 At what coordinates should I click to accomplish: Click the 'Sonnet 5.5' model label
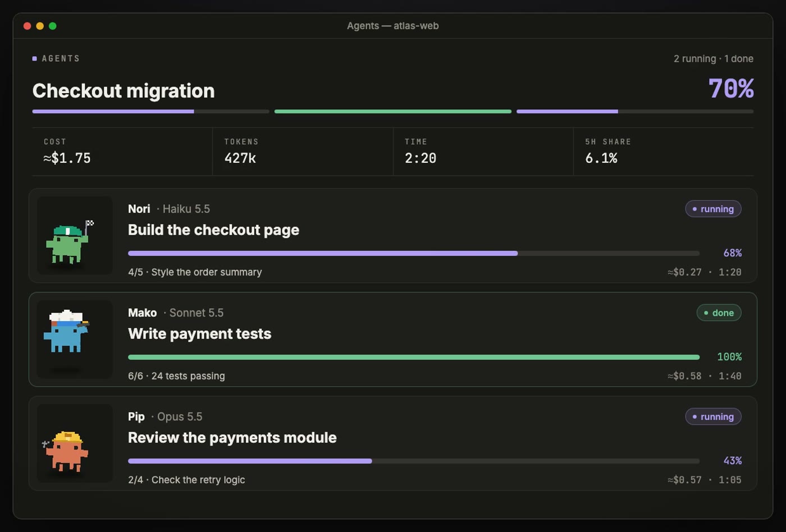tap(196, 313)
